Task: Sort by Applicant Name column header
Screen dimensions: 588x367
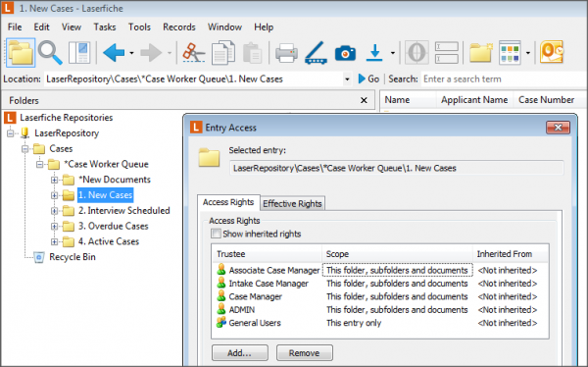Action: click(x=474, y=100)
